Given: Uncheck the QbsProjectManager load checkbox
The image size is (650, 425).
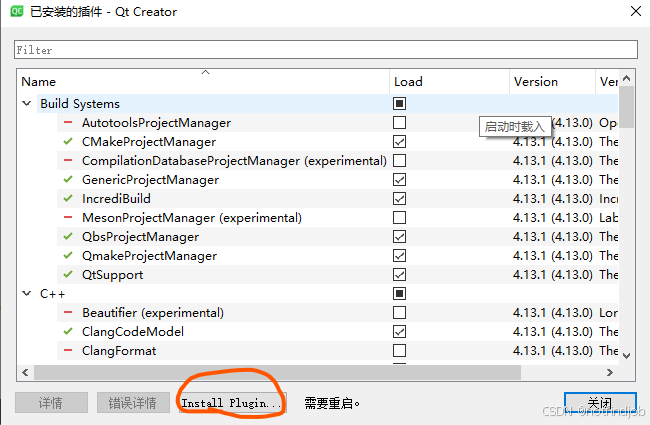Looking at the screenshot, I should [x=399, y=237].
